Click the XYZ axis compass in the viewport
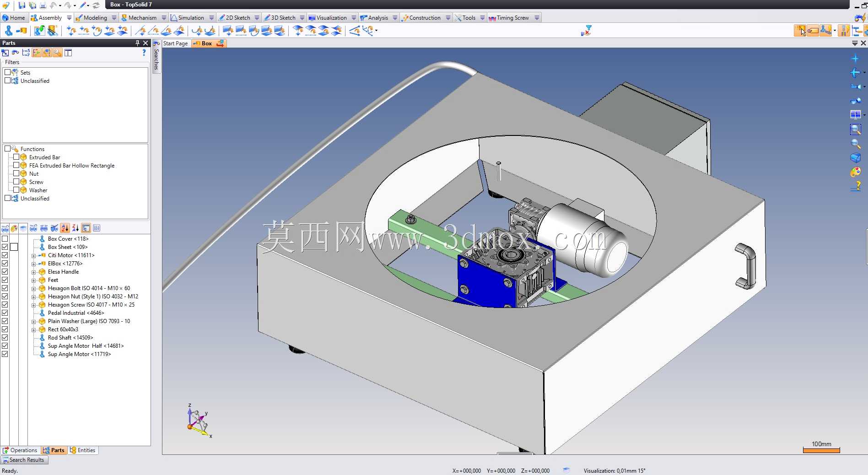The width and height of the screenshot is (868, 475). coord(199,421)
